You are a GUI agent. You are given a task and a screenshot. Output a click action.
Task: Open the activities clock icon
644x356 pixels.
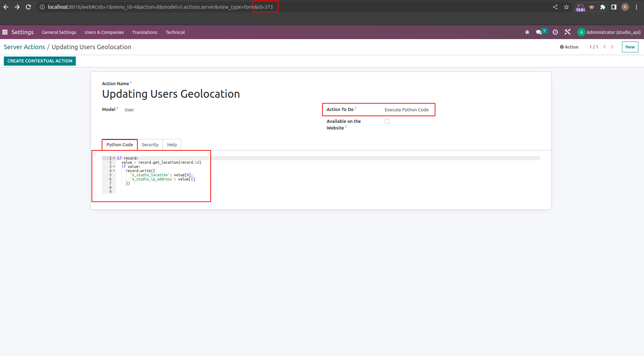point(555,32)
